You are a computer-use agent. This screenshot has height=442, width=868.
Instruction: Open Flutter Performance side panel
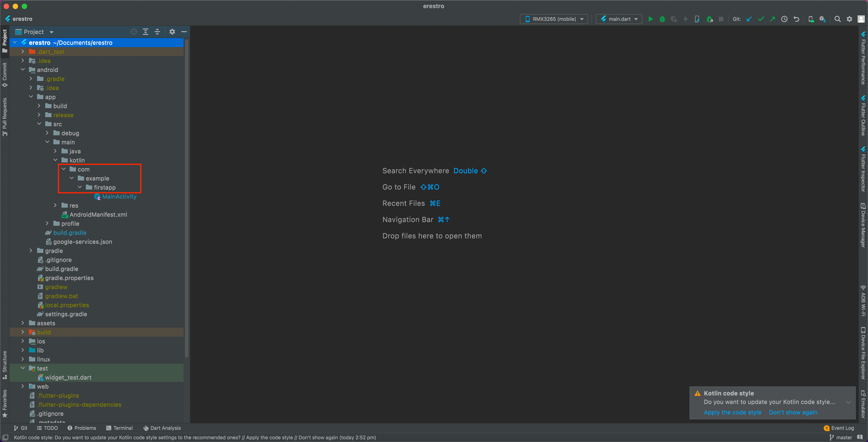(x=863, y=58)
